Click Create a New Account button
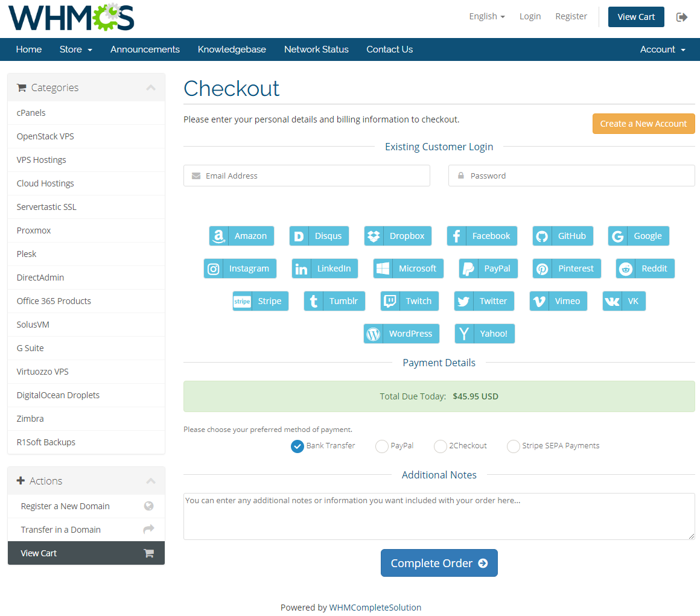This screenshot has width=700, height=616. (x=643, y=124)
